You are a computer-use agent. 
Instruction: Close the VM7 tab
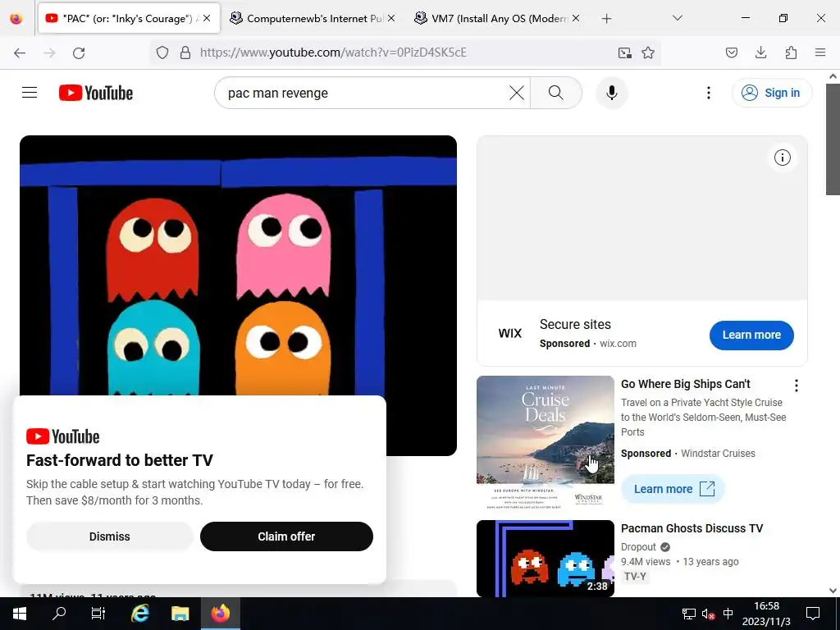click(x=576, y=18)
